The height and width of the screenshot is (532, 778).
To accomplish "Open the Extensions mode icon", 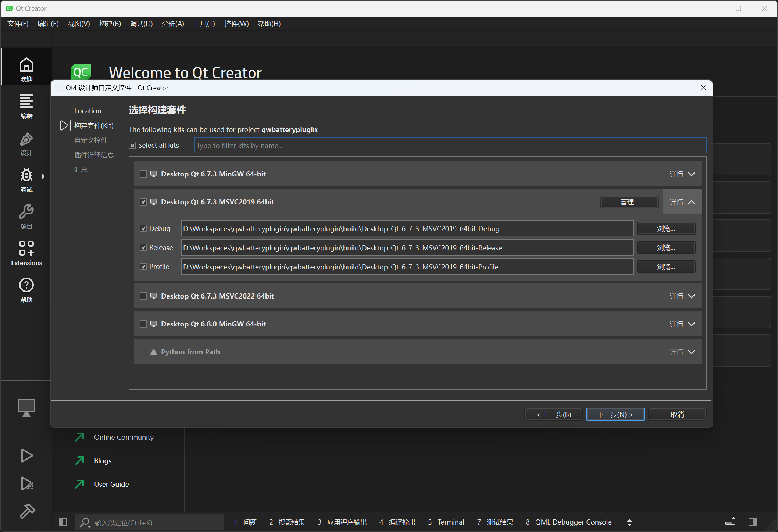I will 26,253.
